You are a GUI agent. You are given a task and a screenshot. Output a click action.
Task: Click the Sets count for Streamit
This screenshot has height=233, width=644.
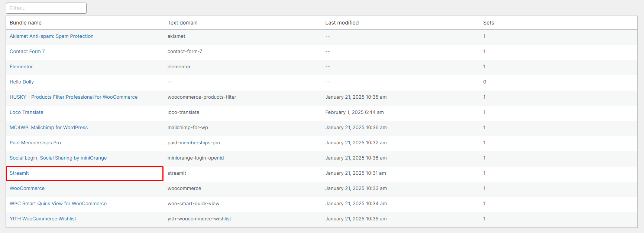point(484,173)
